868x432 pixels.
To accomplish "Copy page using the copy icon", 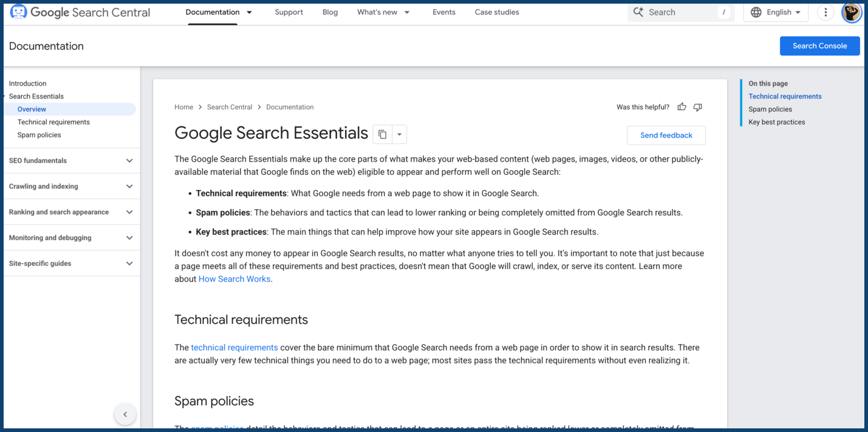I will pyautogui.click(x=382, y=134).
